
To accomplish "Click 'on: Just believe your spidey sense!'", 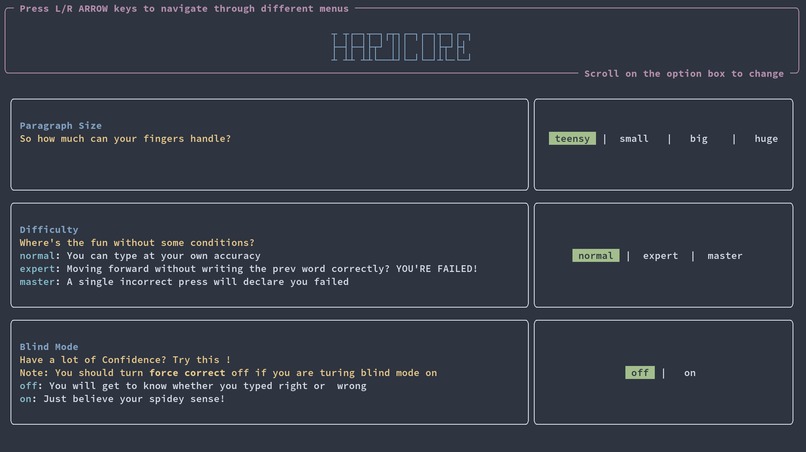I will 122,399.
